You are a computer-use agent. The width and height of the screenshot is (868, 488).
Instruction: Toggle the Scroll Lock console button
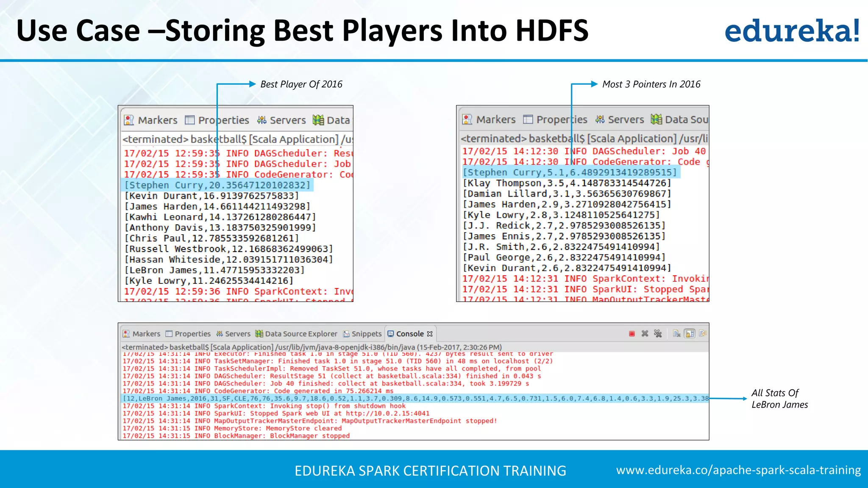(x=690, y=334)
